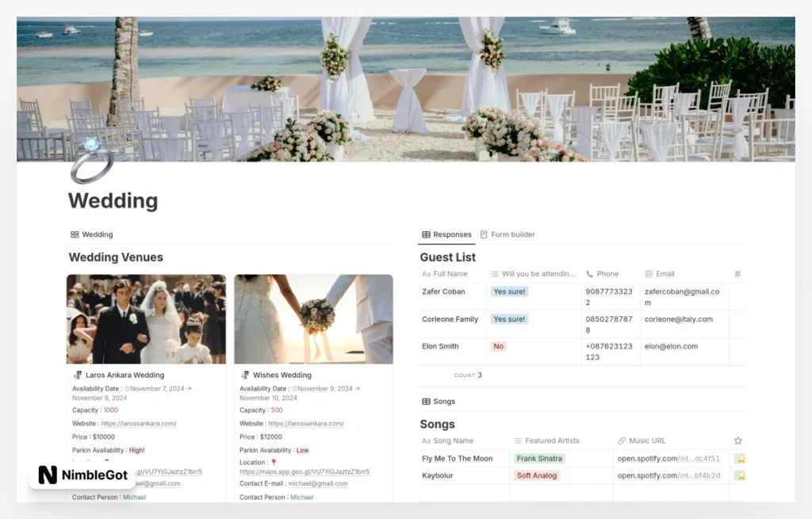Click the Songs database heading
The image size is (812, 519).
click(437, 424)
